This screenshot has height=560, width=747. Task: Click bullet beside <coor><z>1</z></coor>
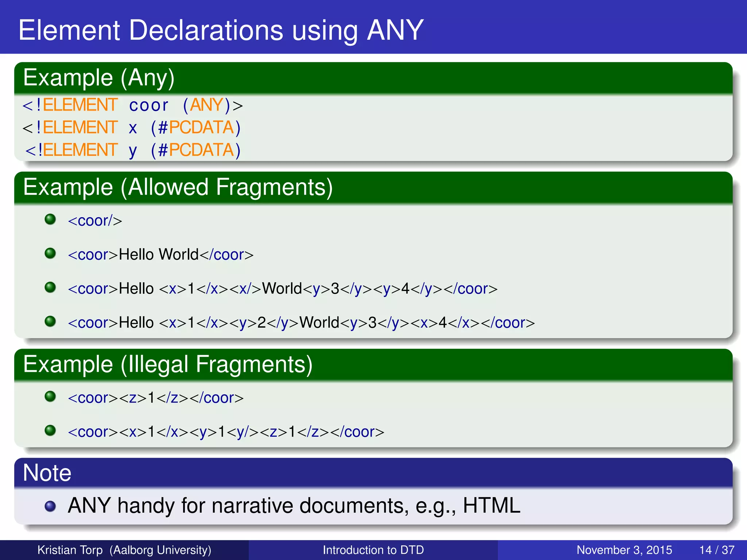pos(50,396)
